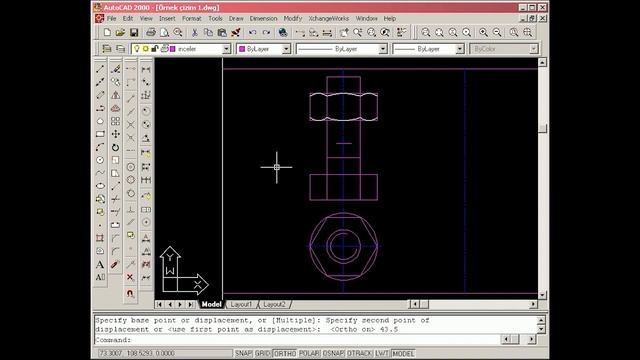640x360 pixels.
Task: Select the Move modify tool
Action: [116, 134]
